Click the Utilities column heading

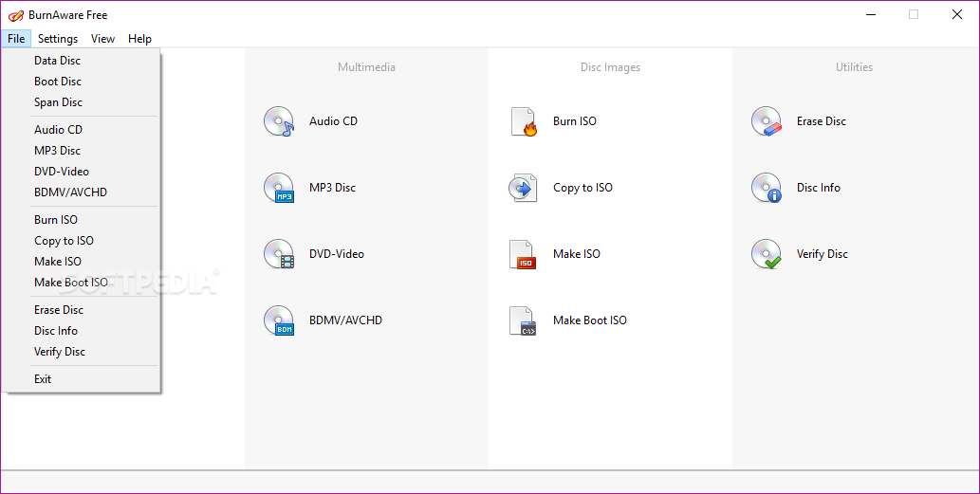(x=854, y=66)
